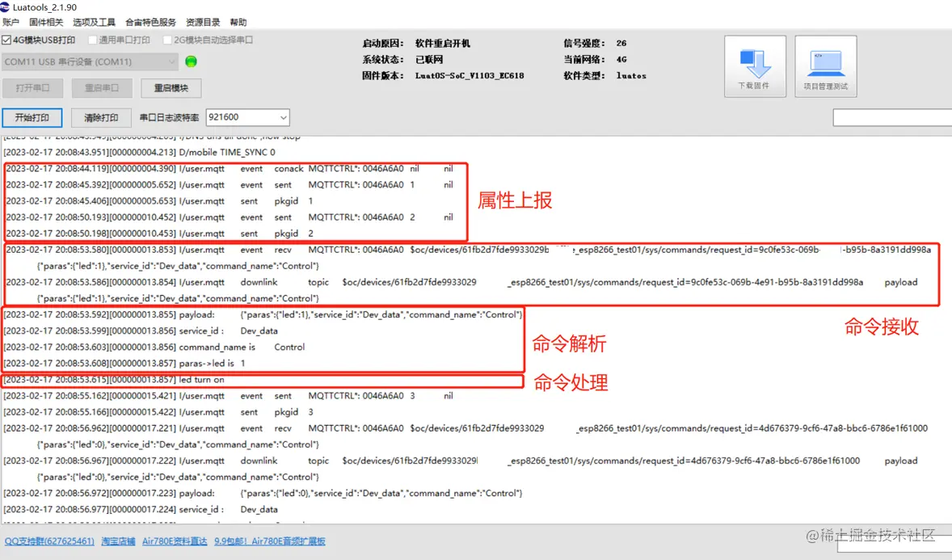952x560 pixels.
Task: Open the 合宙特色服务 menu
Action: coord(150,23)
